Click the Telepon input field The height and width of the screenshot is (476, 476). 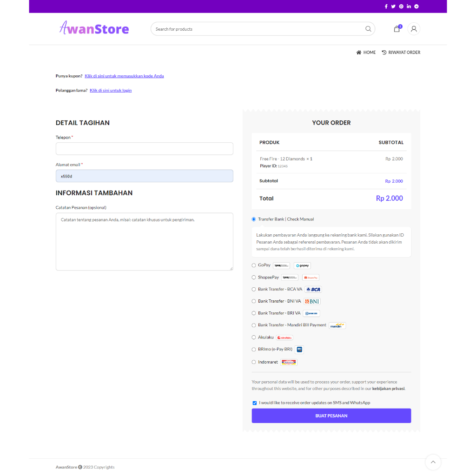click(145, 149)
